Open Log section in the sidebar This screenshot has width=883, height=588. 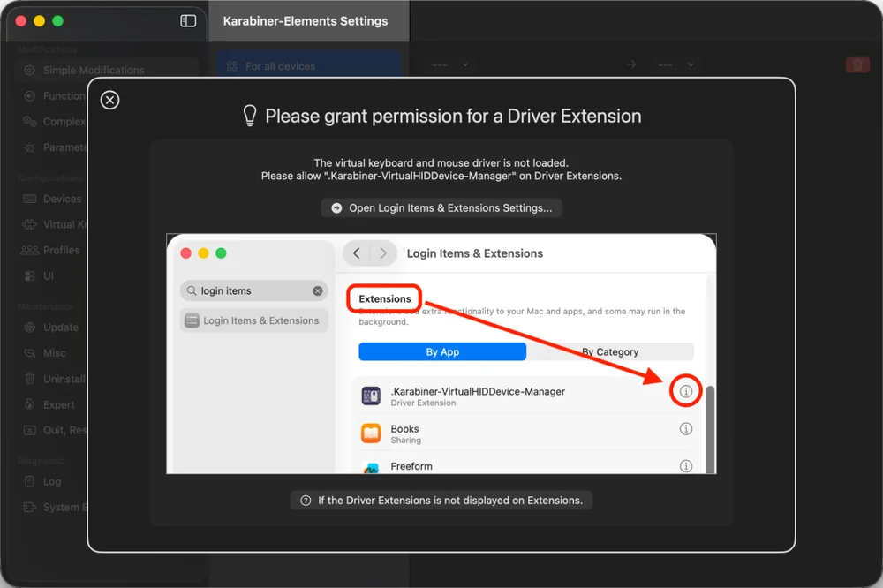pyautogui.click(x=42, y=481)
